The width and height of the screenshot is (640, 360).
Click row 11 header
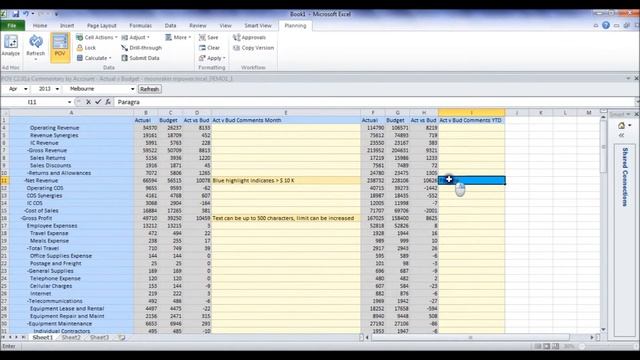point(4,180)
